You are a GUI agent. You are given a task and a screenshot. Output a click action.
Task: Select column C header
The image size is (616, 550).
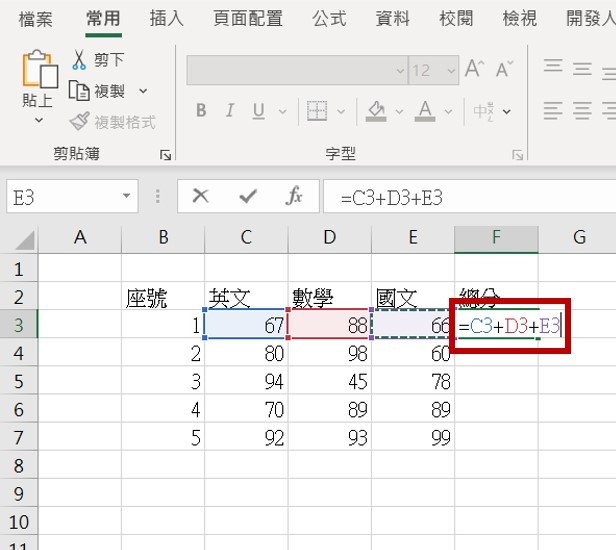click(246, 238)
